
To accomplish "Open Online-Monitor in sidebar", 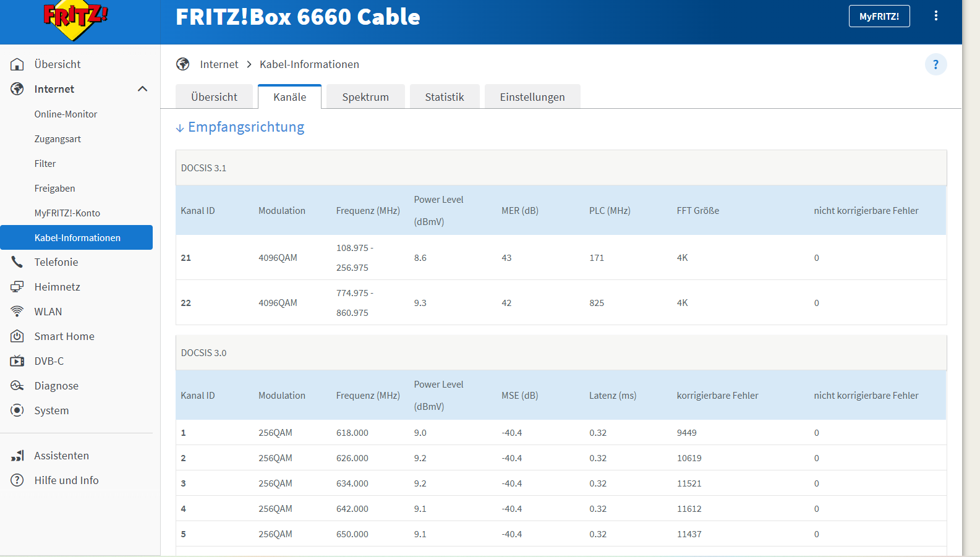I will coord(66,114).
